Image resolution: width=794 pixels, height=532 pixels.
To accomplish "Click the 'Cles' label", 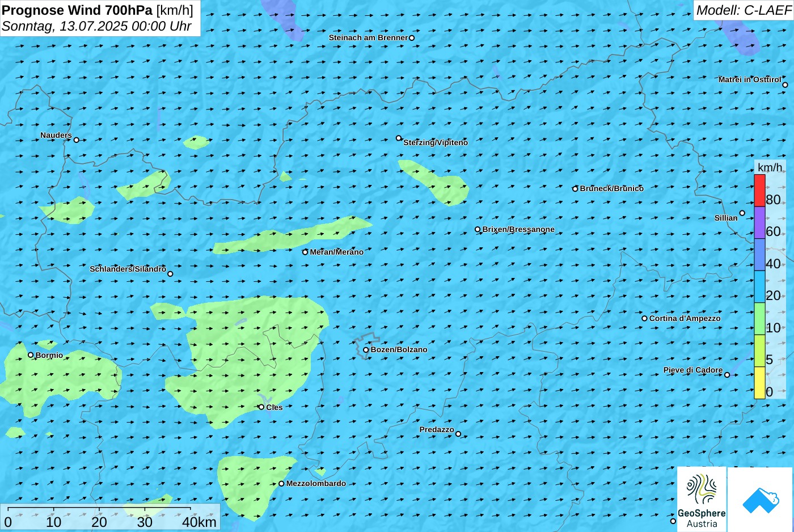I will [x=274, y=407].
